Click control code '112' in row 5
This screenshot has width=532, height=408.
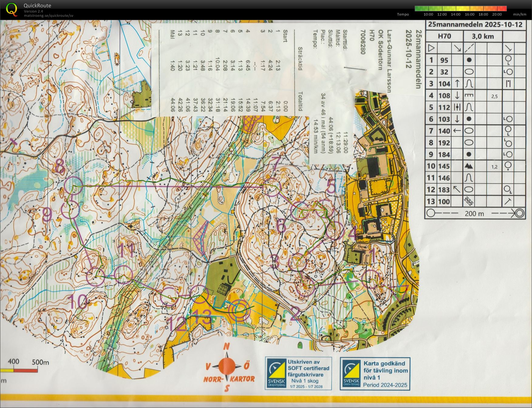pyautogui.click(x=444, y=107)
